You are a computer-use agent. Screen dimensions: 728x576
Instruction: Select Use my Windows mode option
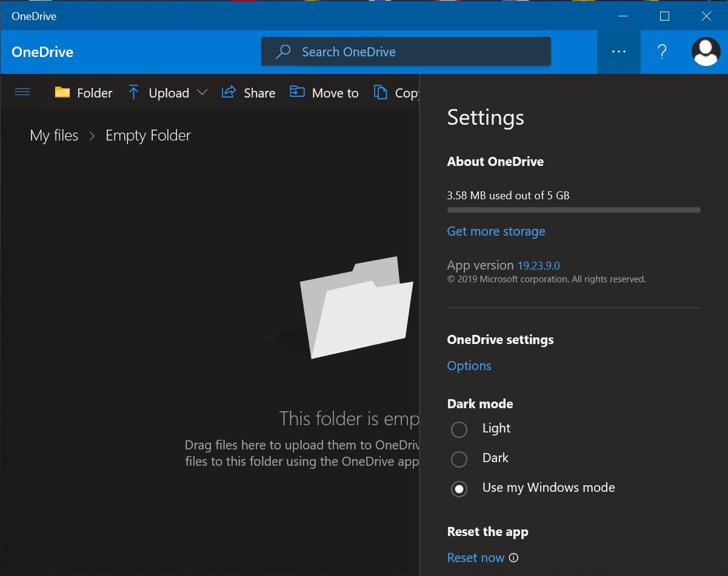pyautogui.click(x=533, y=488)
